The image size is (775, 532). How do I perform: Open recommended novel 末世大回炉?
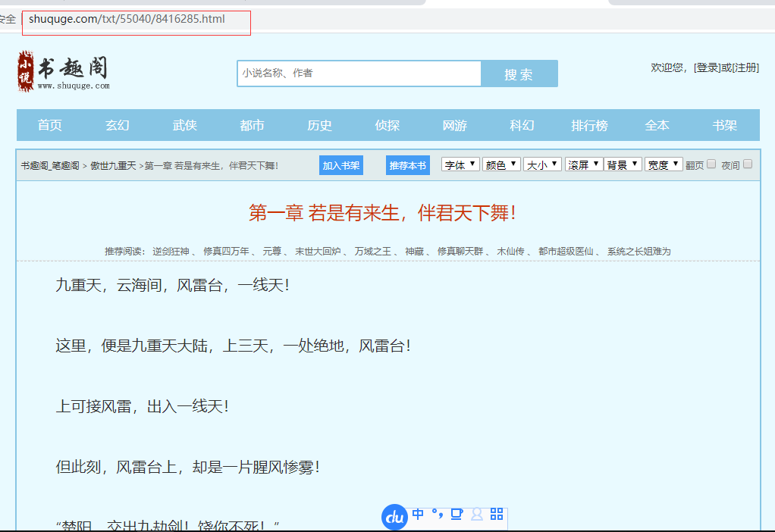(x=318, y=252)
